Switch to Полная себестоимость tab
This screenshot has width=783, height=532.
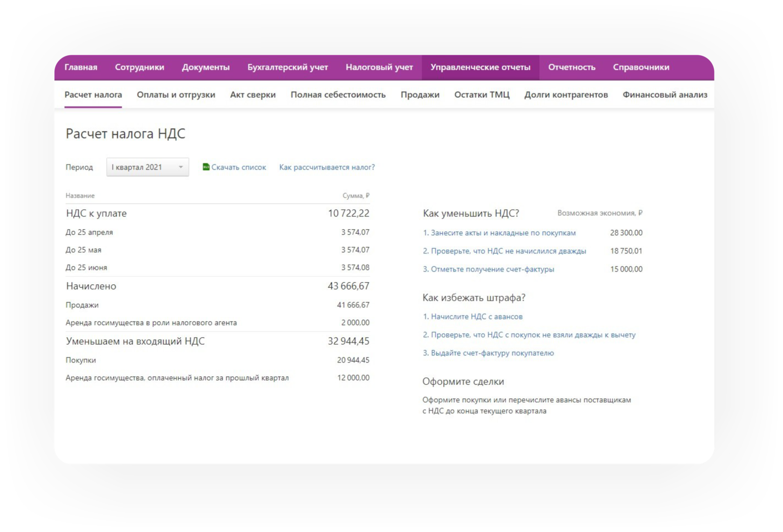point(338,95)
